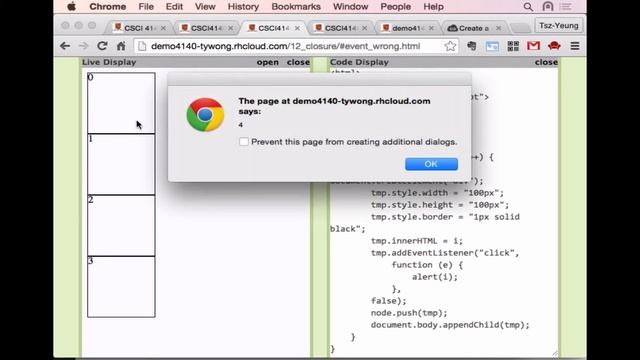Click 'close' in the Live Display header
The width and height of the screenshot is (640, 360).
point(298,62)
